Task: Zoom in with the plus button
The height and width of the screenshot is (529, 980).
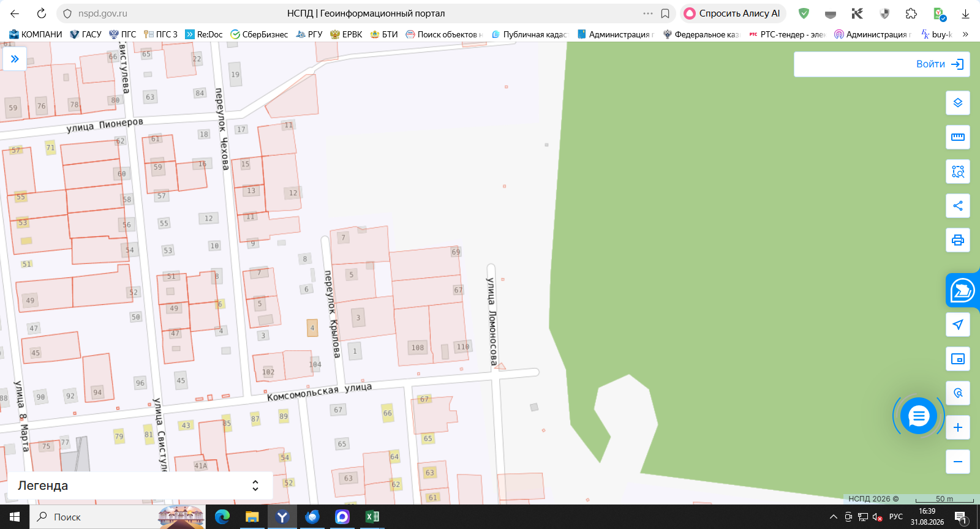Action: pos(958,427)
